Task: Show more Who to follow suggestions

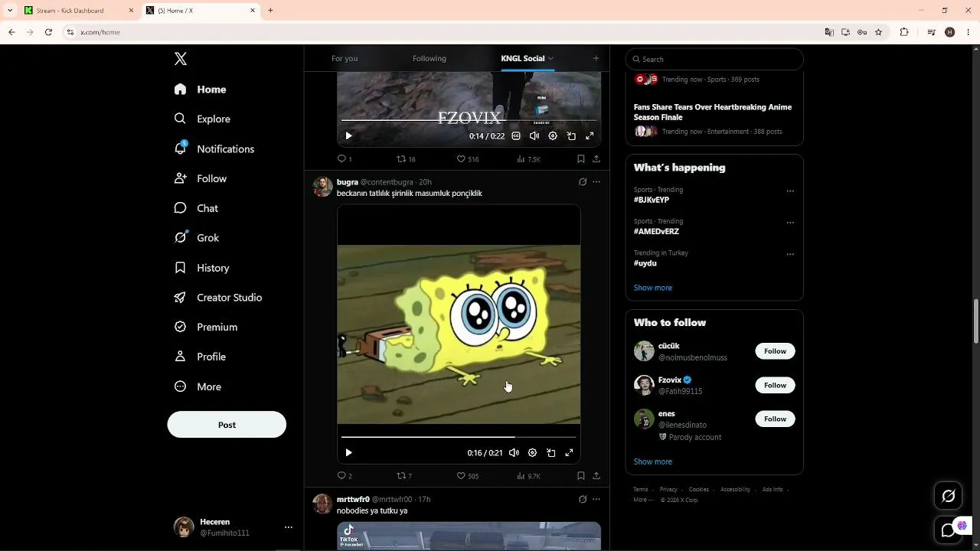Action: pos(653,461)
